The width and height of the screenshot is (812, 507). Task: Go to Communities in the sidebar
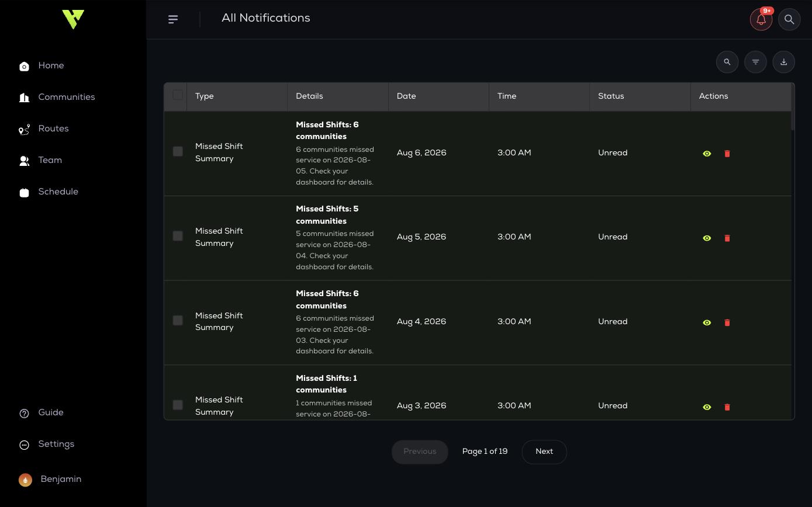tap(57, 98)
